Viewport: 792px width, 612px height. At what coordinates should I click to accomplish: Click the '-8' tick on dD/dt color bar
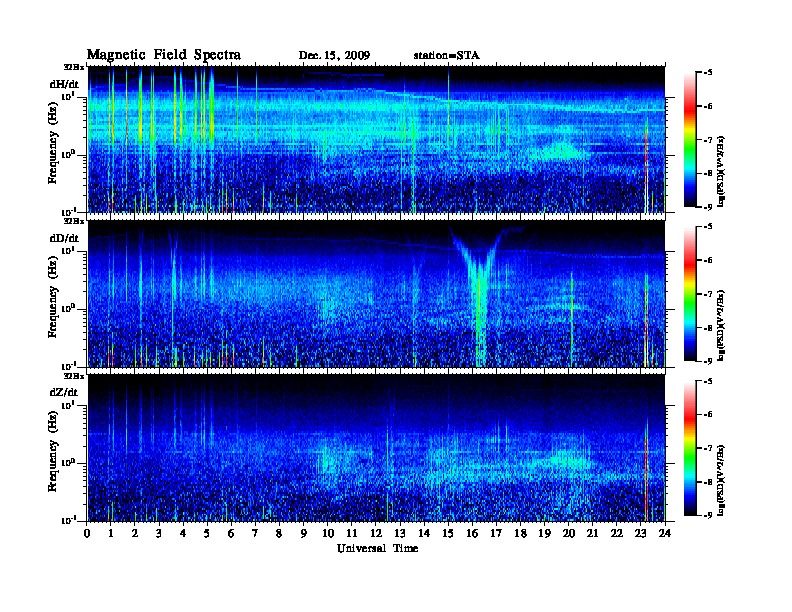click(x=708, y=327)
